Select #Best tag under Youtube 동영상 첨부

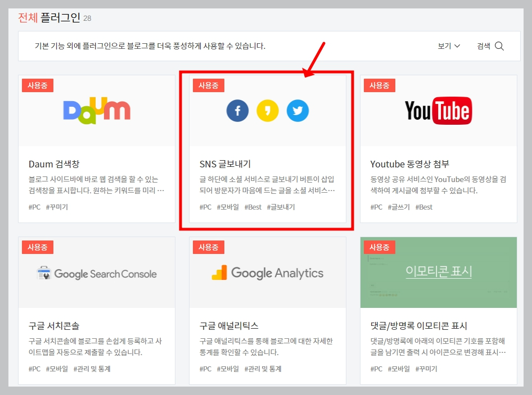(424, 207)
